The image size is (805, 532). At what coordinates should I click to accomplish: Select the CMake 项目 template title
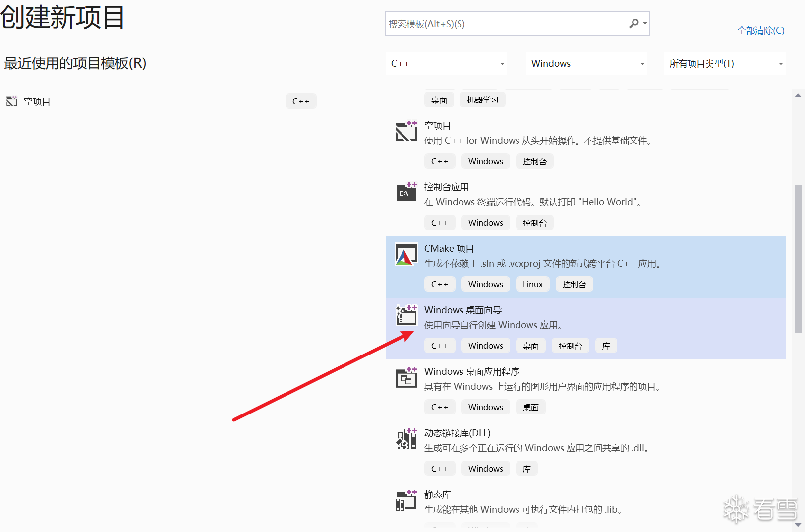(449, 249)
